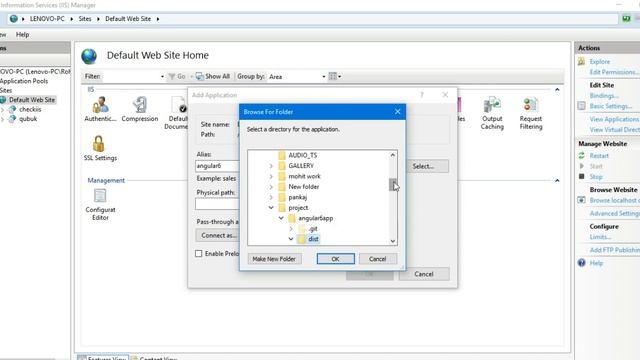Select checkiis site in Connections tree
The image size is (640, 360).
click(x=30, y=109)
